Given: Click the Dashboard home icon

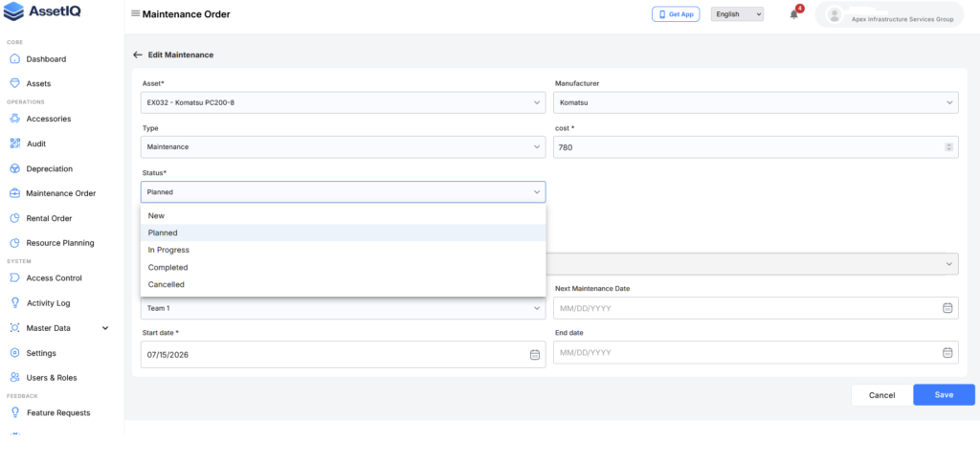Looking at the screenshot, I should click(x=15, y=58).
